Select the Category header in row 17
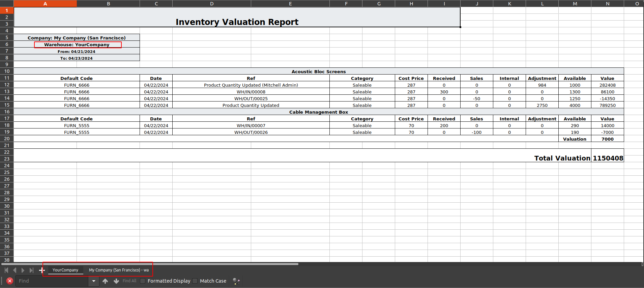 pos(362,119)
